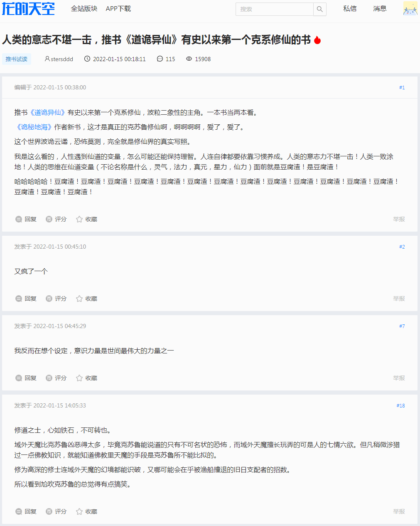Click 回复 on post #1

point(30,219)
